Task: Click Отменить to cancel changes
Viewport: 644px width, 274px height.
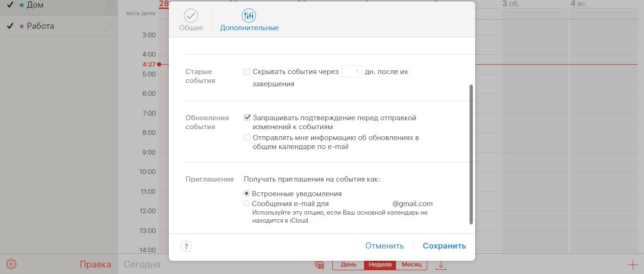Action: point(385,246)
